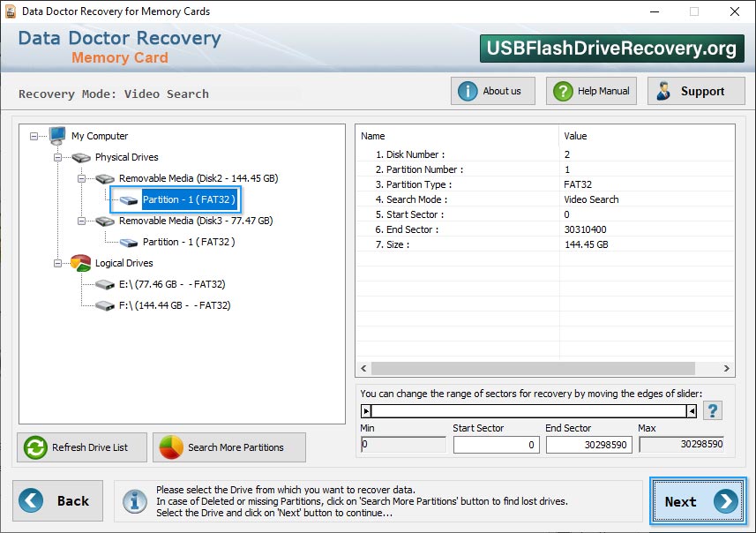Click the Support person icon
Viewport: 756px width, 533px height.
[x=663, y=91]
